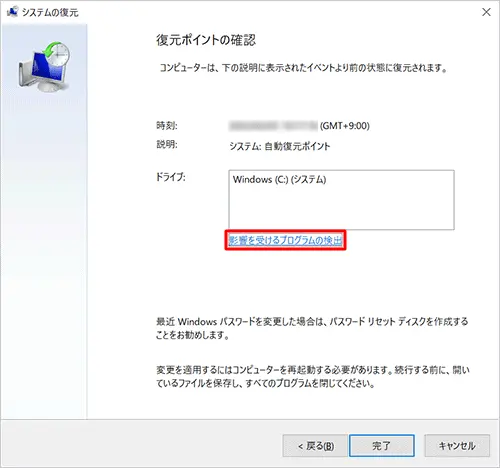Click the システムの復元 title text
Viewport: 500px width, 468px height.
tap(50, 13)
